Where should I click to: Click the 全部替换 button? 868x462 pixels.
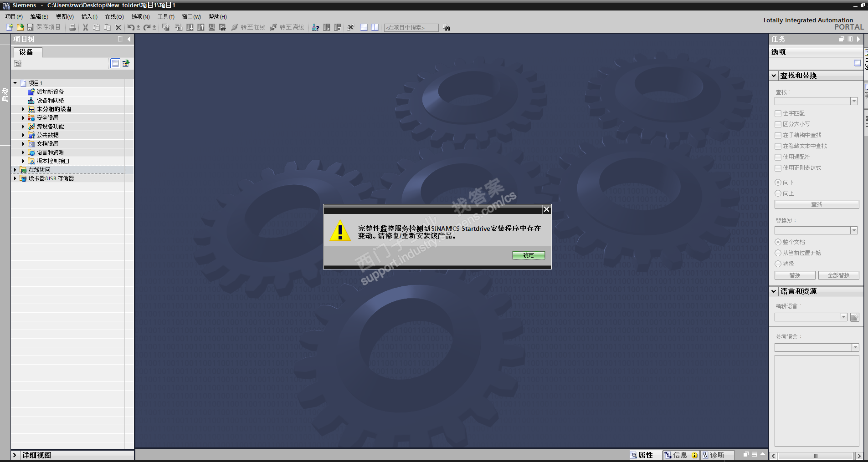(839, 275)
